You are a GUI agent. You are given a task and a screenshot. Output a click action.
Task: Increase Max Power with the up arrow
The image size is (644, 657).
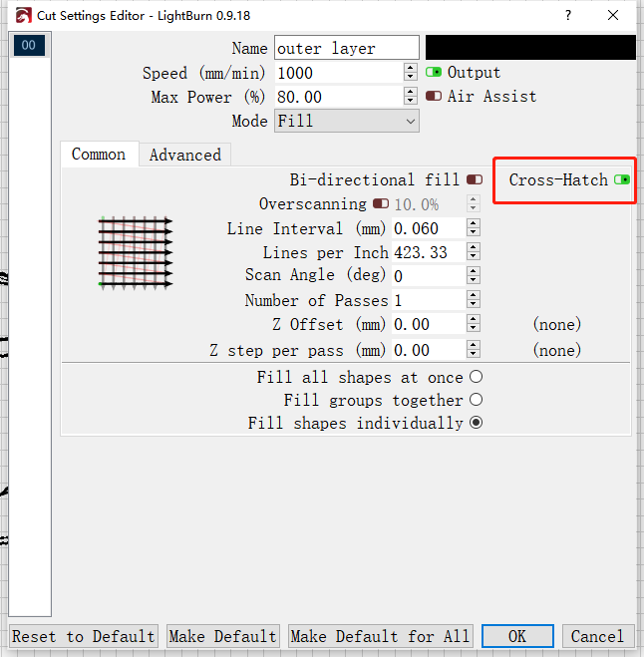411,92
